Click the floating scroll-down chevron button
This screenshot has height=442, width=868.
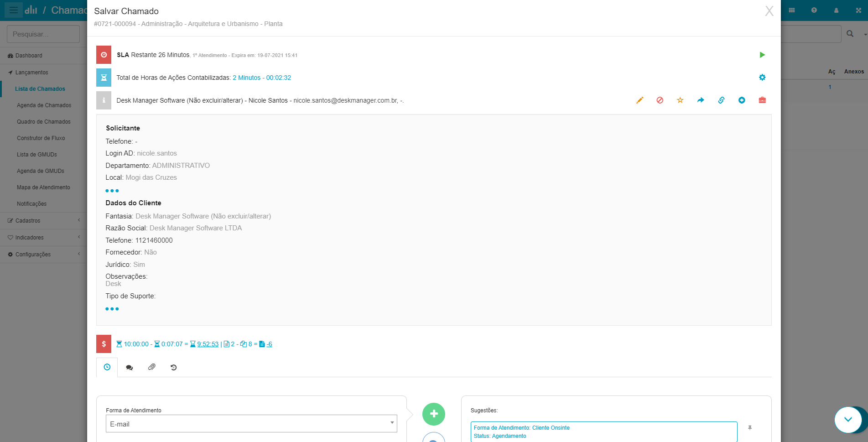(848, 420)
